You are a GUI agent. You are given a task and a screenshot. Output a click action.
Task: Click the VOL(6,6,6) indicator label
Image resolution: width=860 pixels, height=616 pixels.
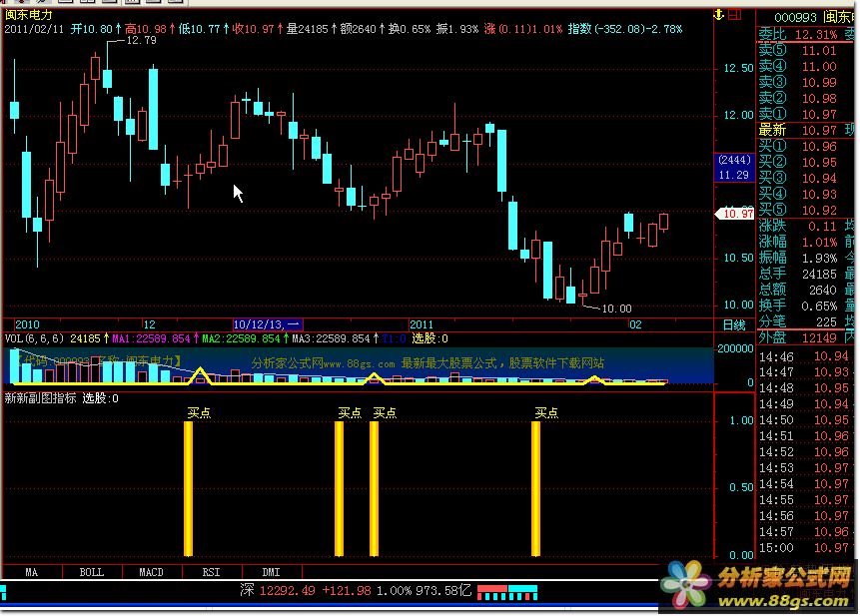[35, 338]
